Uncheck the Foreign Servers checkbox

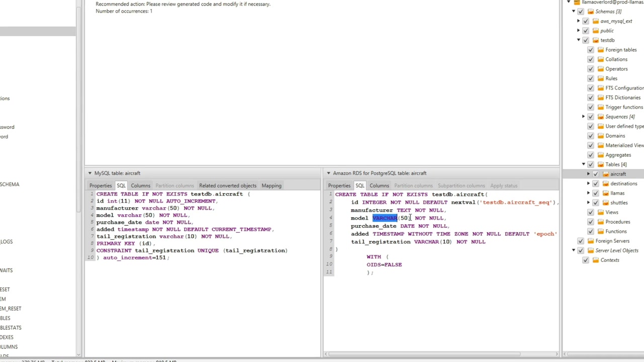pyautogui.click(x=581, y=241)
